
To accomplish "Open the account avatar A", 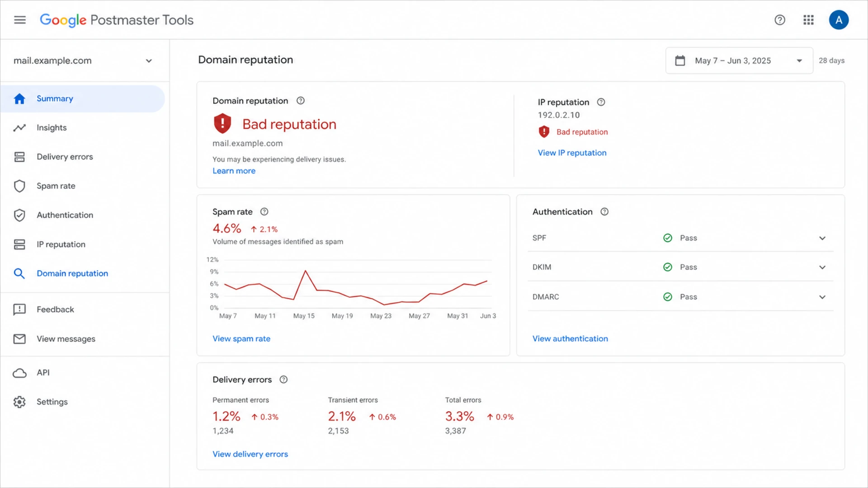I will 839,20.
